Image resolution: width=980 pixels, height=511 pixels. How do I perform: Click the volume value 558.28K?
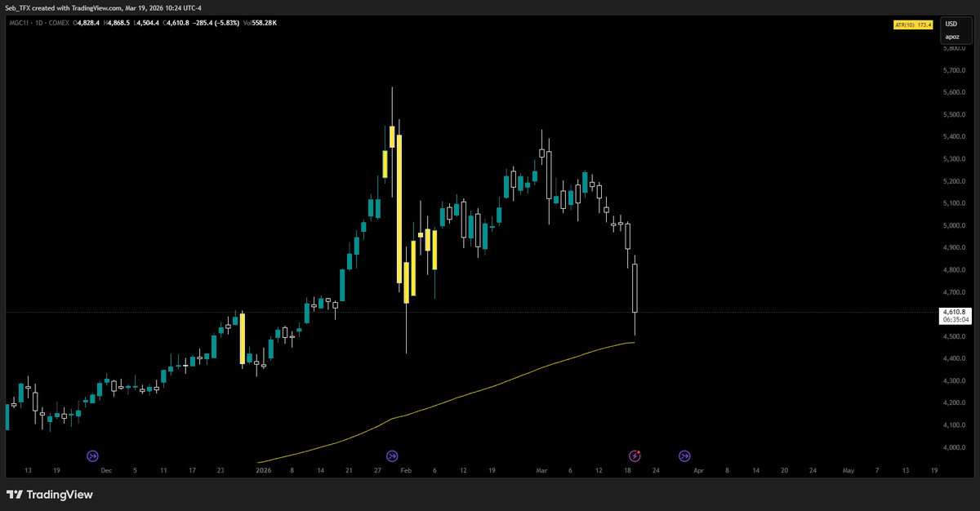[264, 23]
